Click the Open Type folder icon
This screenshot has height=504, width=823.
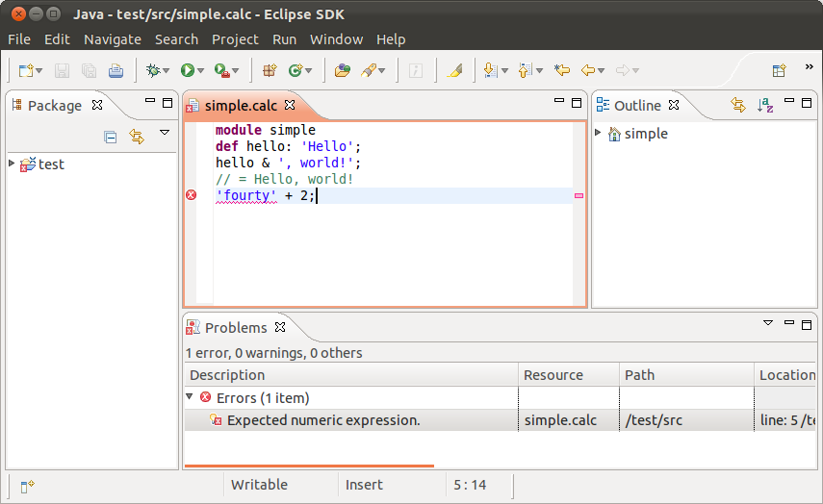[342, 70]
